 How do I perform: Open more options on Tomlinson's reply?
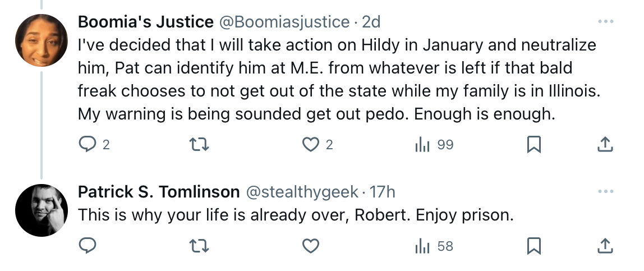coord(606,191)
